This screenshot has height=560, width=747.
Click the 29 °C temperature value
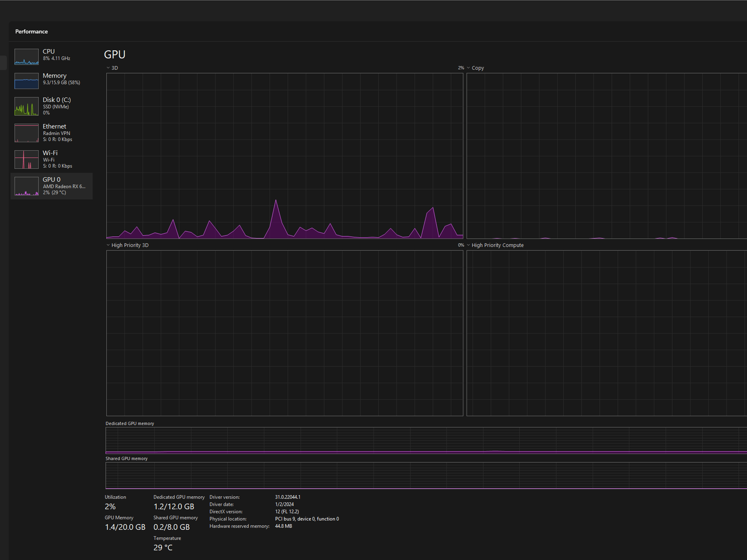163,548
